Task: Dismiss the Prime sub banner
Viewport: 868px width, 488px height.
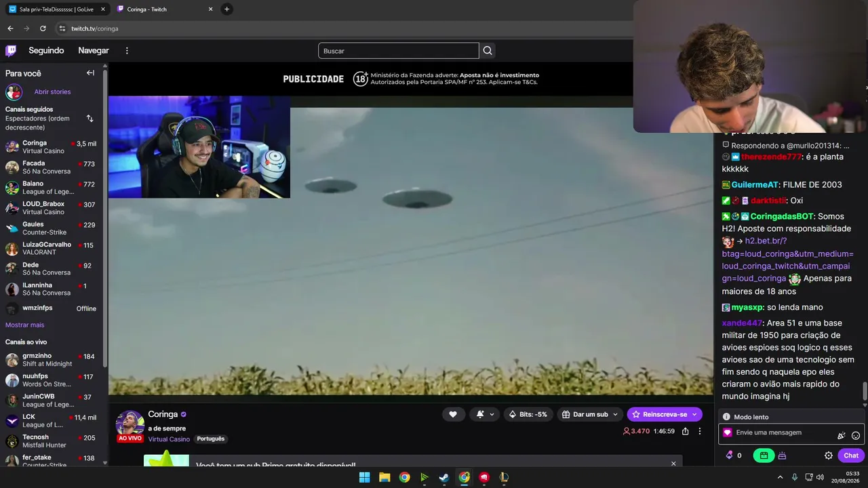Action: pyautogui.click(x=673, y=464)
